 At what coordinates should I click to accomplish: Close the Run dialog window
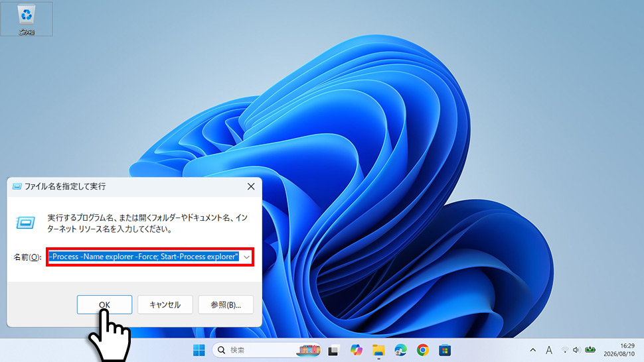coord(251,186)
